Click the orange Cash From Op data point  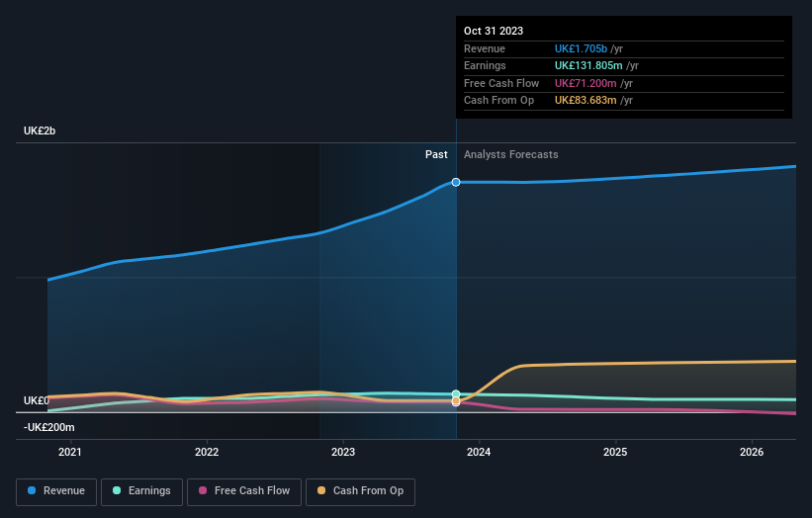point(456,401)
